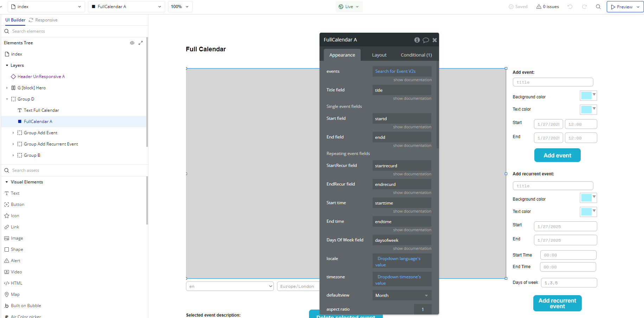Click the Add event button
Viewport: 644px width, 318px height.
pyautogui.click(x=558, y=155)
